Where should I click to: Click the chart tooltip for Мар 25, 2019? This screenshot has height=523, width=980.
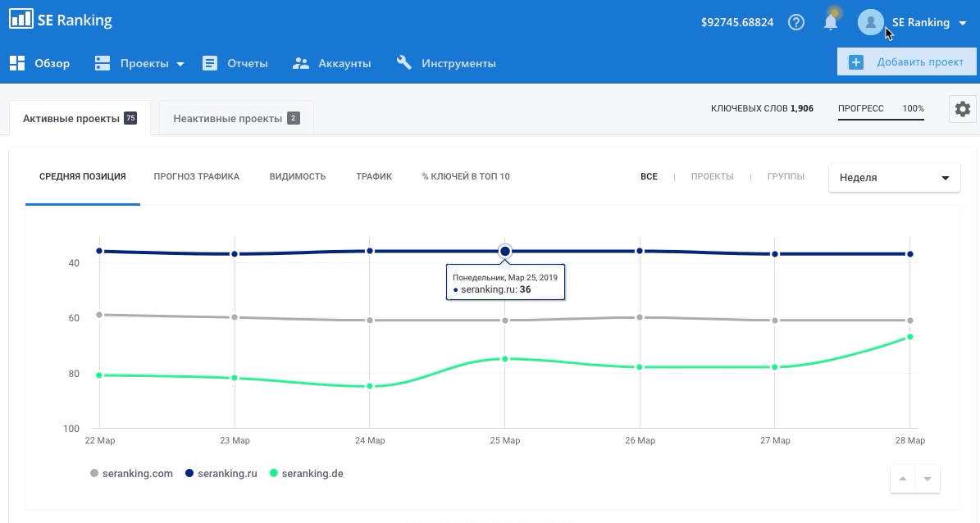505,283
